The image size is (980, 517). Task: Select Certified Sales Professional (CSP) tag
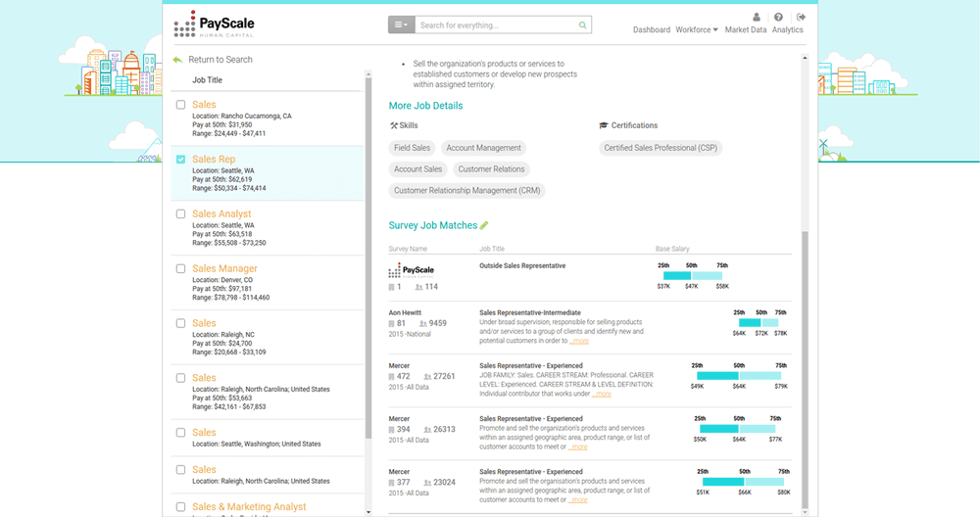661,148
